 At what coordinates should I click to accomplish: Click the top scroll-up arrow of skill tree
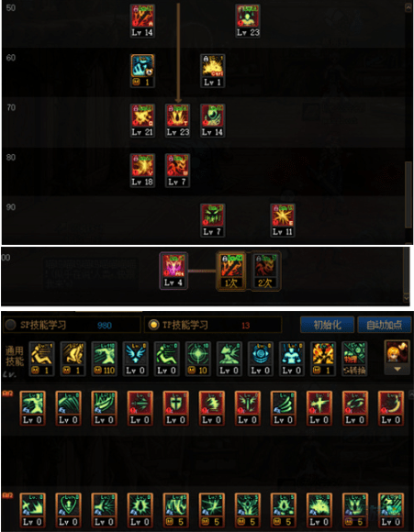click(x=408, y=7)
